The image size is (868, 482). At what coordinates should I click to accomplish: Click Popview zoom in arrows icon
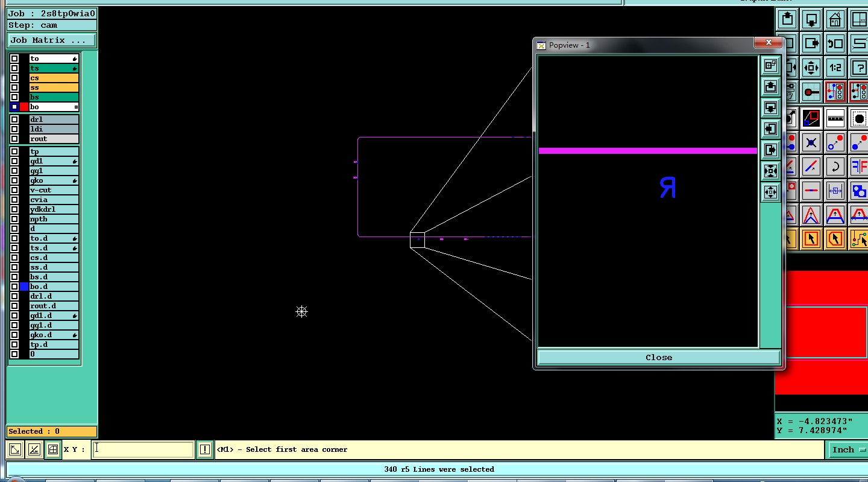770,171
